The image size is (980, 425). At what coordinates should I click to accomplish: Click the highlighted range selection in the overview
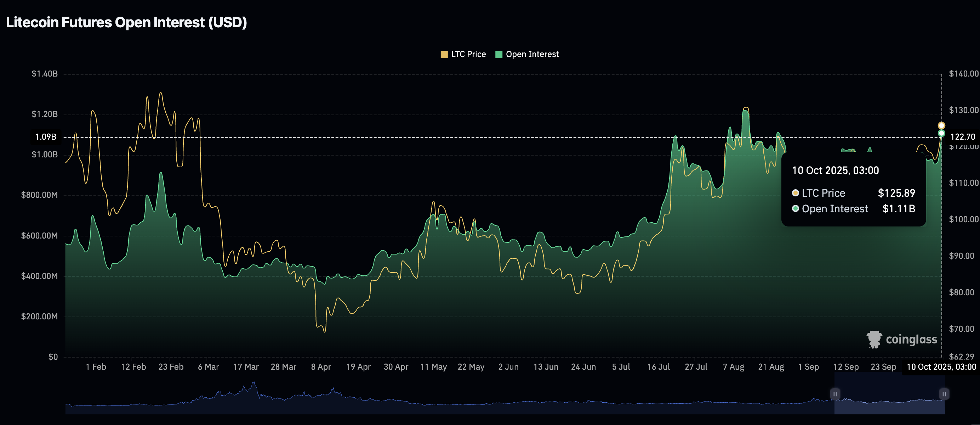tap(889, 396)
